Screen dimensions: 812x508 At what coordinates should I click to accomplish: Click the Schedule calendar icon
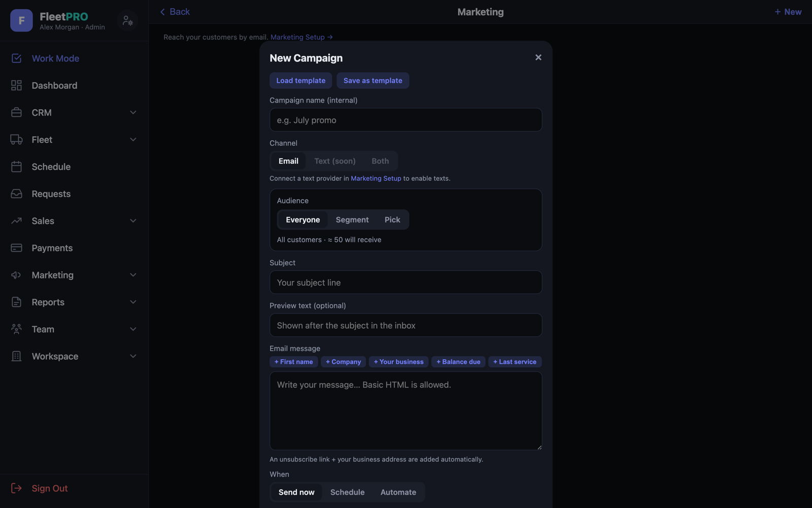tap(16, 167)
